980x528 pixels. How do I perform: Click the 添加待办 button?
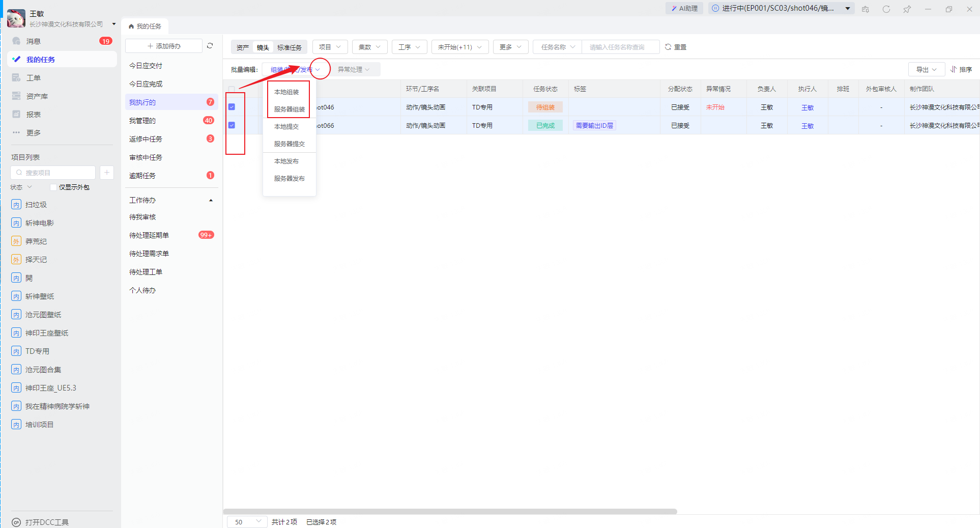164,46
